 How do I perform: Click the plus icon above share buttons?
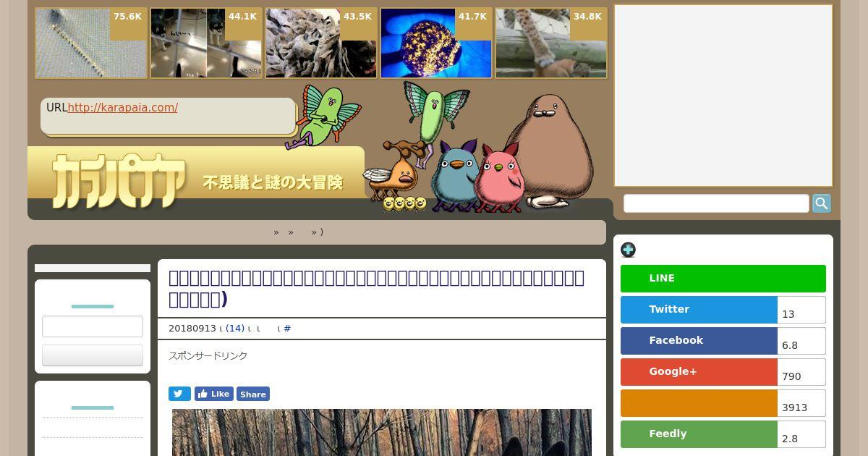[628, 250]
